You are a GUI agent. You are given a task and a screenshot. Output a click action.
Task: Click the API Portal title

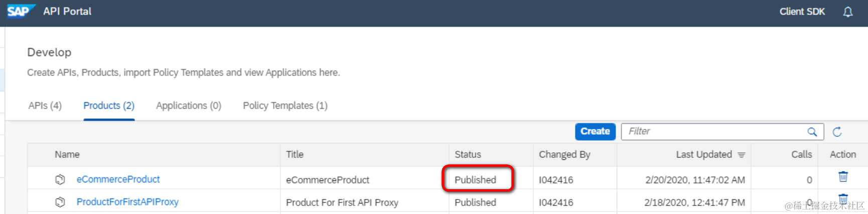(67, 12)
